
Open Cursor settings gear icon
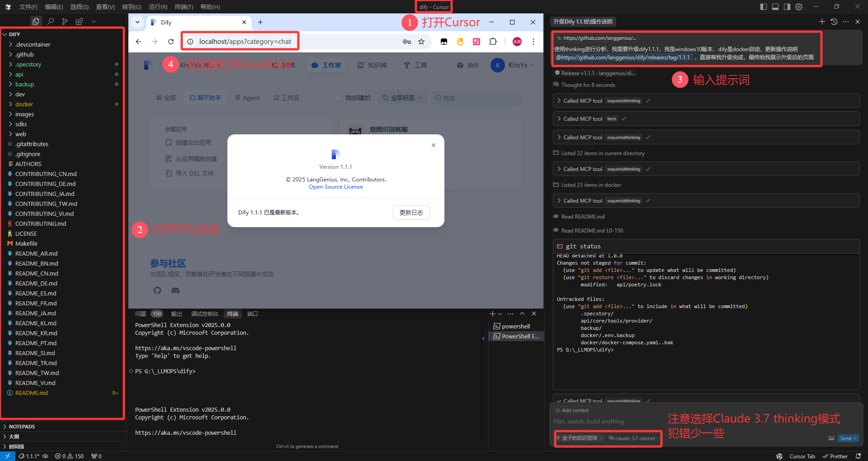click(x=799, y=7)
